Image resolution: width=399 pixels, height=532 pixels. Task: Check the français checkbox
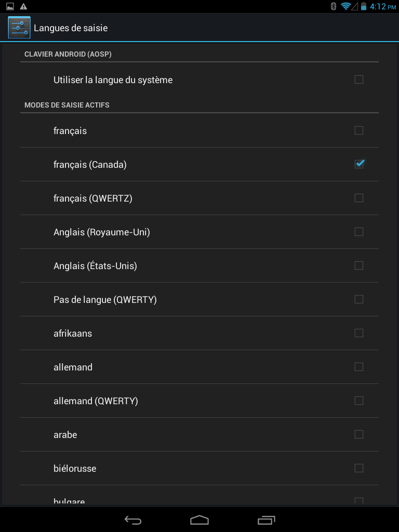click(358, 130)
